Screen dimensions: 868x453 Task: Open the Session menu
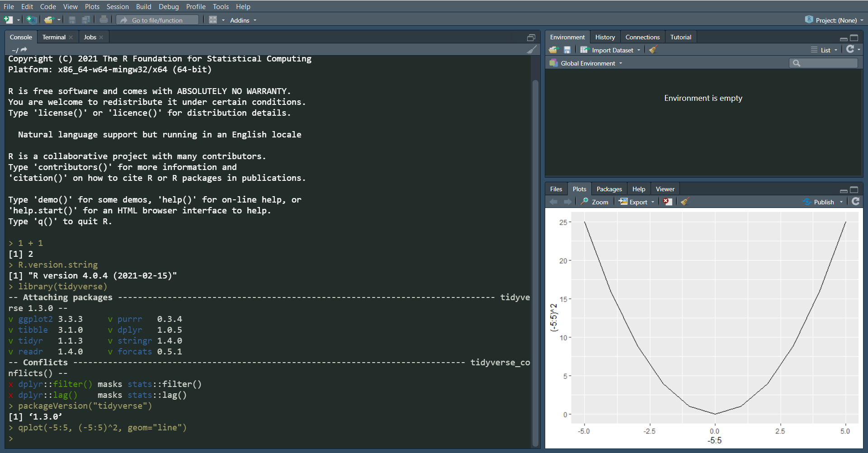(x=118, y=6)
